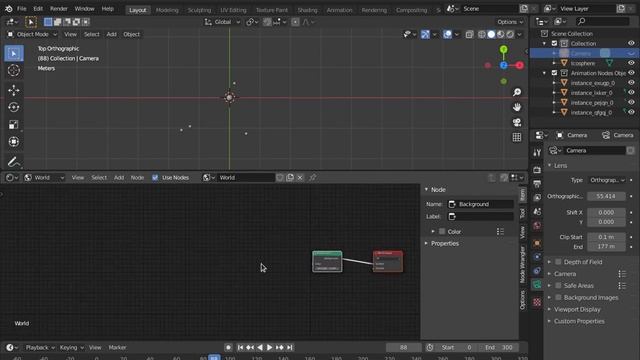
Task: Toggle X-ray display in viewport
Action: pos(469,34)
